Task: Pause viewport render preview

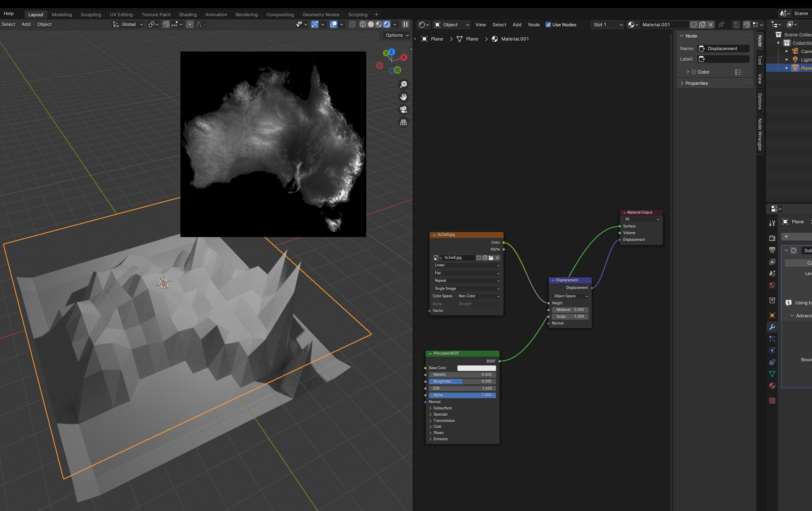Action: [x=405, y=24]
